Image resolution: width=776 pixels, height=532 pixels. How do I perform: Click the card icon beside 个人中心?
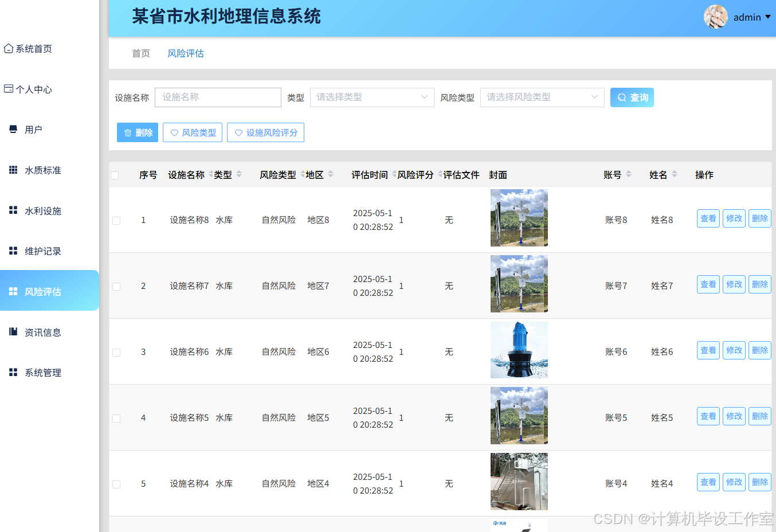[x=9, y=89]
